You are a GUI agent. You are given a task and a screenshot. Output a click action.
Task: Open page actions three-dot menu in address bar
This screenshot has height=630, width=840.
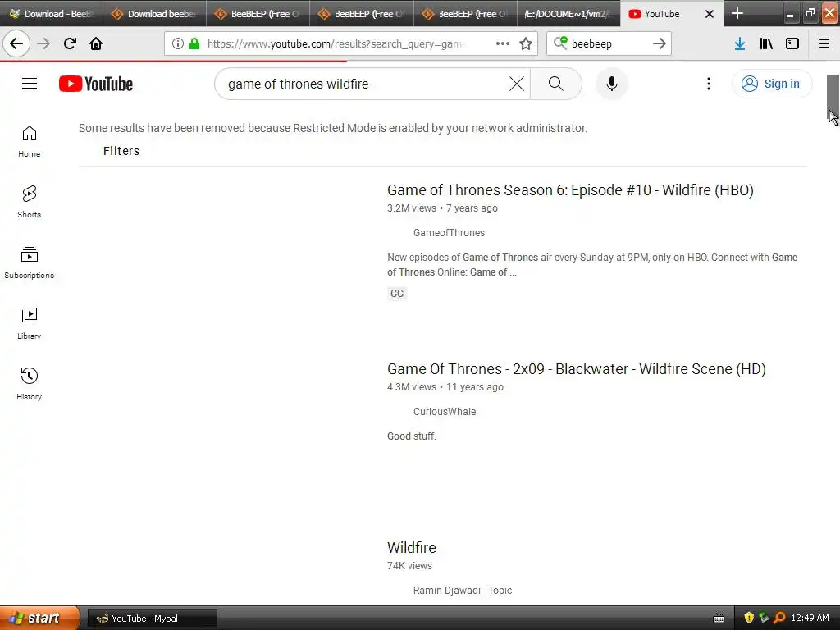click(x=503, y=44)
